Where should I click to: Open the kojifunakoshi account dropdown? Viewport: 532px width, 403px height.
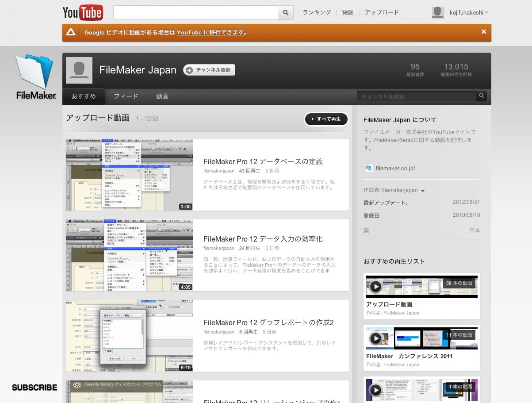(x=486, y=13)
